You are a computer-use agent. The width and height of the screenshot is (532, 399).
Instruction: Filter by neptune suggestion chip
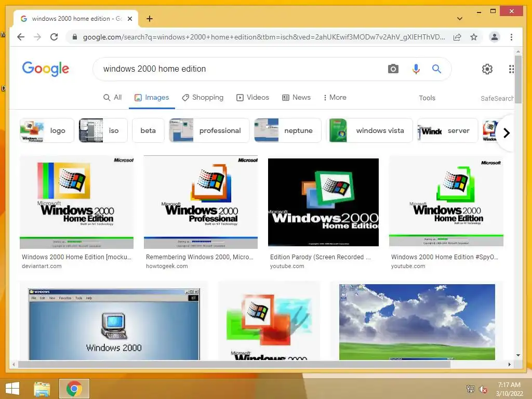[x=287, y=130]
